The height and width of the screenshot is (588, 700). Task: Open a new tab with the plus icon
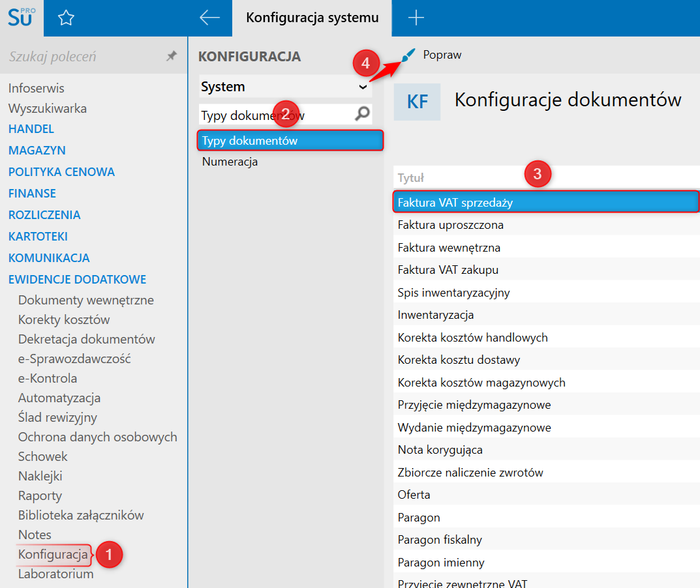click(x=416, y=18)
